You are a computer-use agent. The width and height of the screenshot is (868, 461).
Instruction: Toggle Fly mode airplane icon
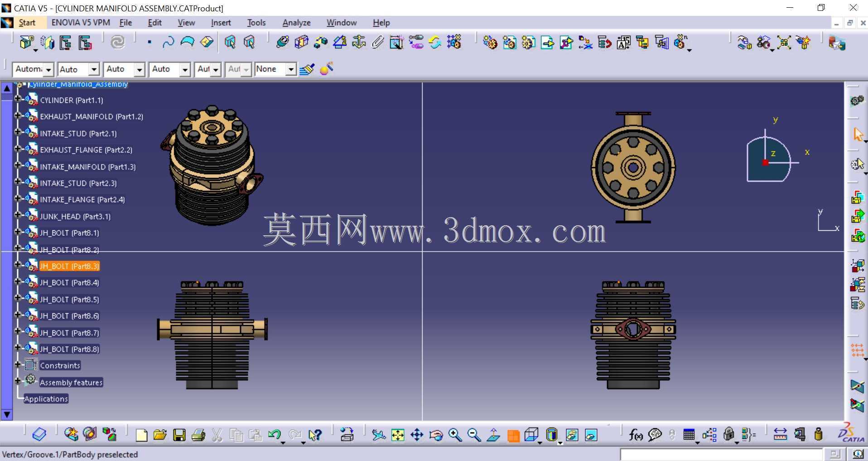click(x=378, y=435)
